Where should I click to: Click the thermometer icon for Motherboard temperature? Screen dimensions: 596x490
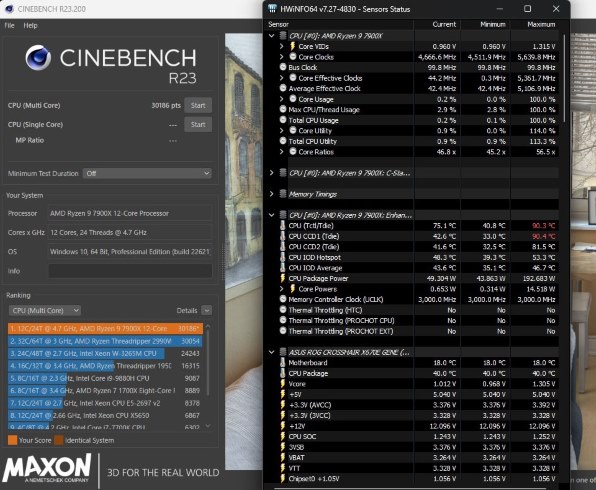(283, 363)
